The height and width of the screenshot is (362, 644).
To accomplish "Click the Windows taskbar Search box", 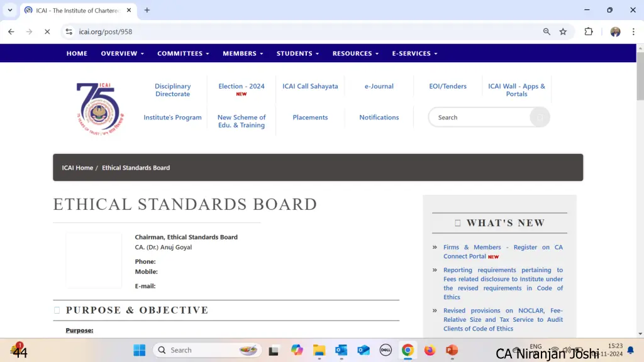I will coord(208,350).
